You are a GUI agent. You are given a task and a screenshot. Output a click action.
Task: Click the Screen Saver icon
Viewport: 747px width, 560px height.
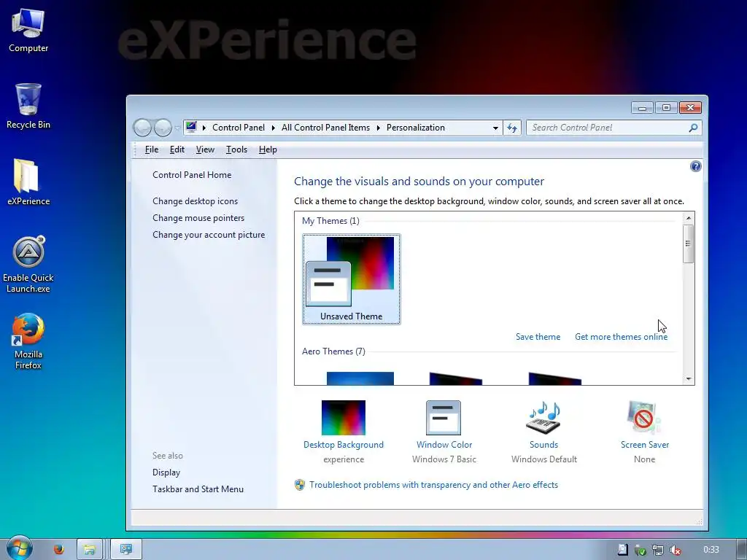pos(644,418)
